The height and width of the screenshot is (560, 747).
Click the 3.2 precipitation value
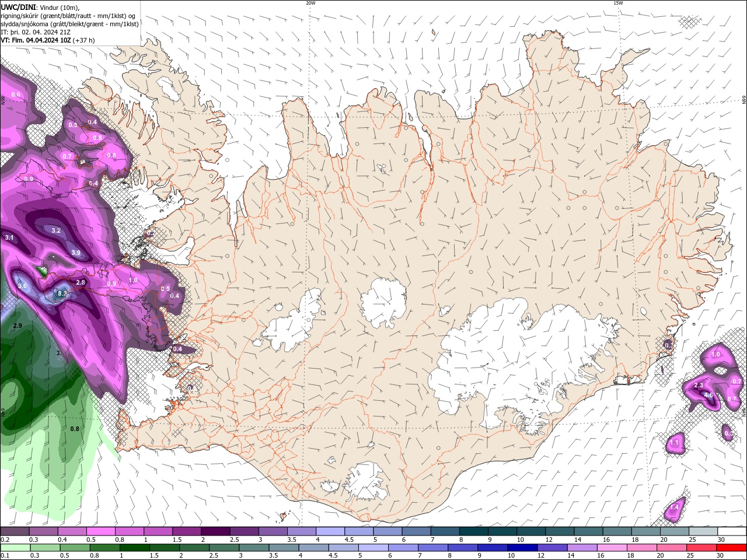point(56,230)
